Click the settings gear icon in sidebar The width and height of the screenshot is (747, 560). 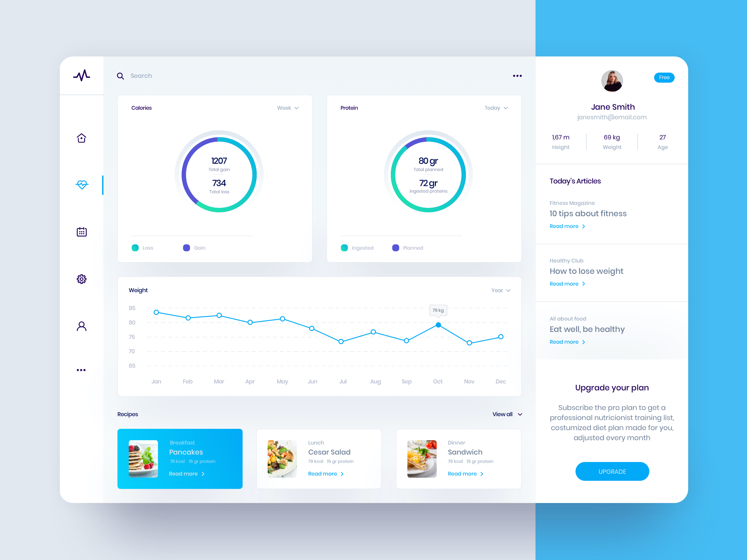coord(81,279)
